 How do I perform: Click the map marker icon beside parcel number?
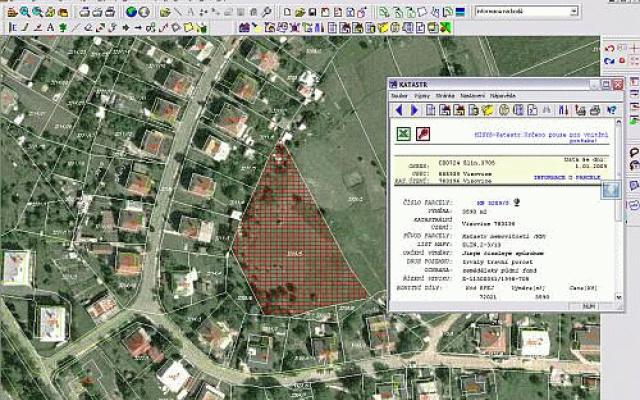click(x=517, y=202)
